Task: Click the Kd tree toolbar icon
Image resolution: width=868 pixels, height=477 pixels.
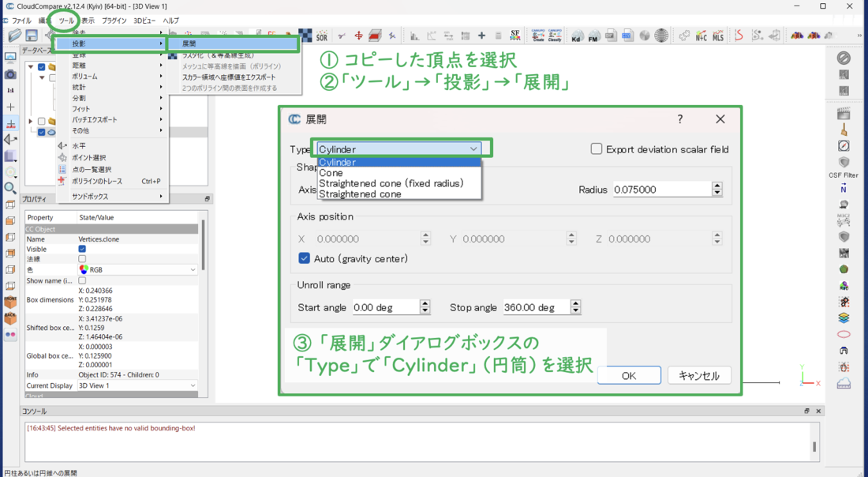Action: (x=576, y=36)
